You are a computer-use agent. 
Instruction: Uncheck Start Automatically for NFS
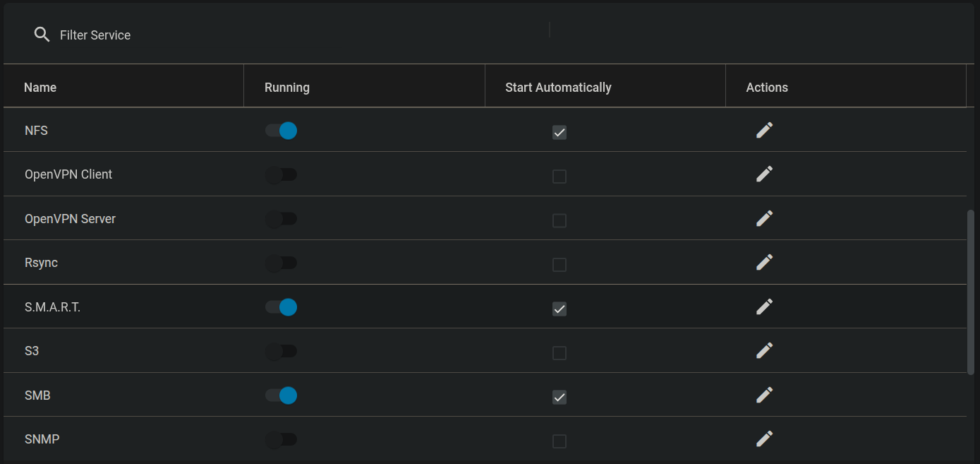click(559, 132)
